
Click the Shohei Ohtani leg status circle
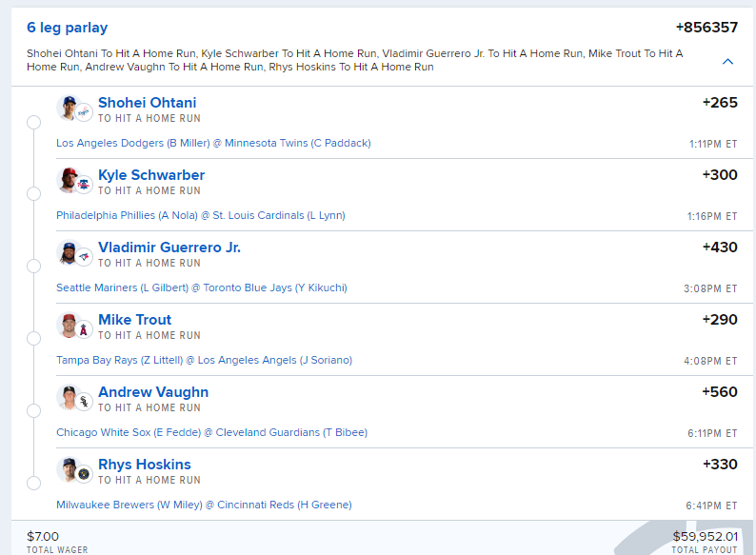click(x=33, y=122)
